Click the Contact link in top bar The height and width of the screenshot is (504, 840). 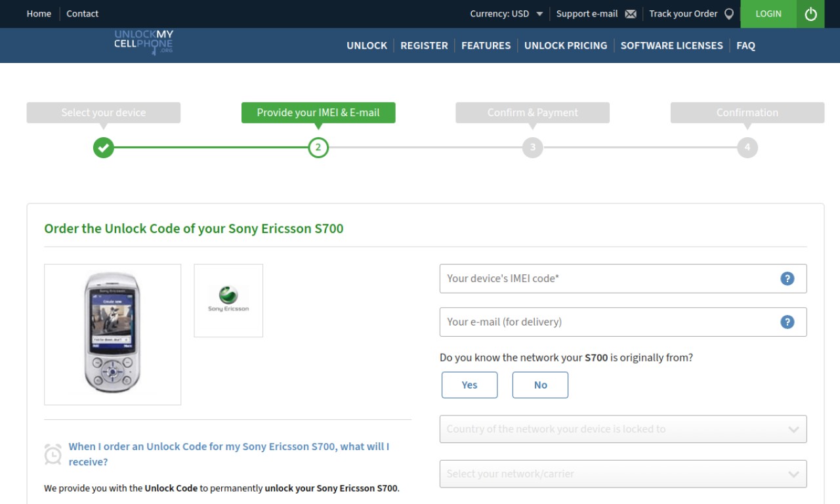[83, 14]
